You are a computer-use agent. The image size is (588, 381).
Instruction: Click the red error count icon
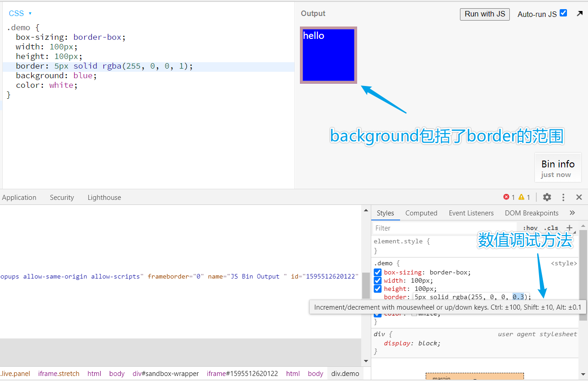tap(506, 197)
